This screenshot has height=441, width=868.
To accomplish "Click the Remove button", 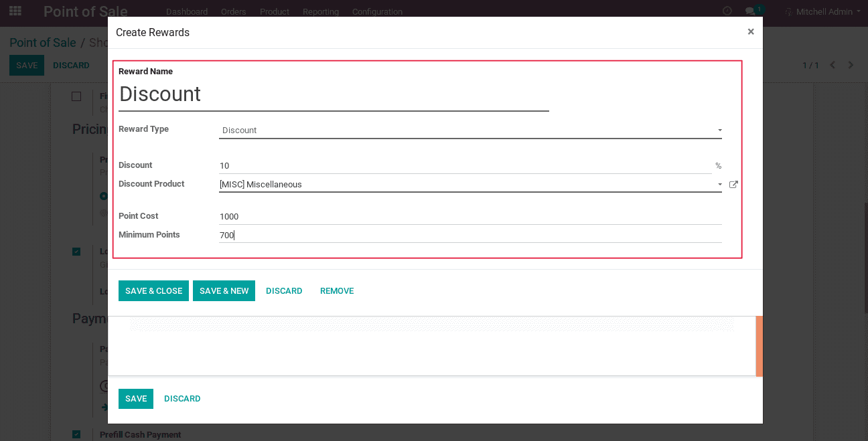I will [337, 291].
